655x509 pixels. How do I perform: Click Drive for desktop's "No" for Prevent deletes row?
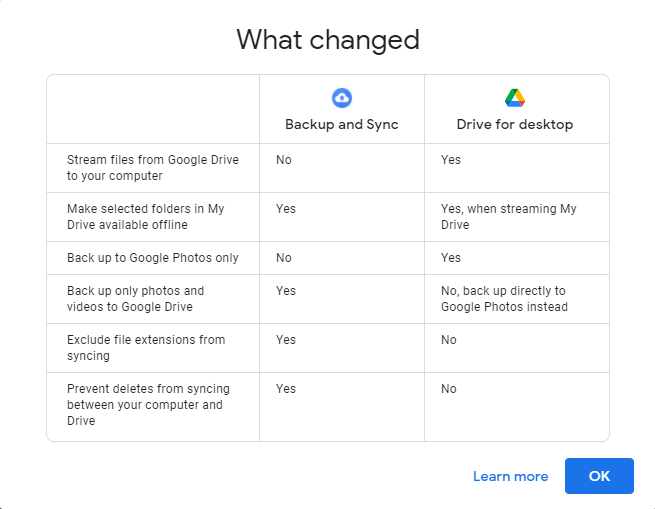[x=449, y=389]
